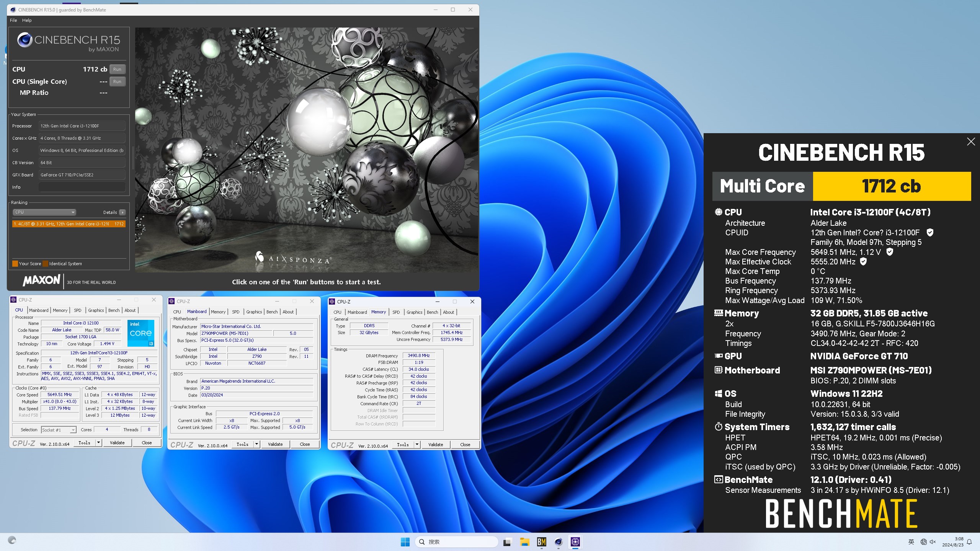Click the Z790MPOWER (MS-7E01) model field
The width and height of the screenshot is (980, 551).
236,333
